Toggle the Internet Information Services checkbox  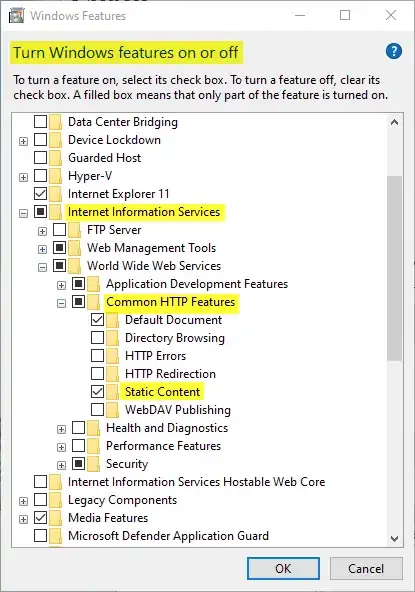pyautogui.click(x=40, y=211)
